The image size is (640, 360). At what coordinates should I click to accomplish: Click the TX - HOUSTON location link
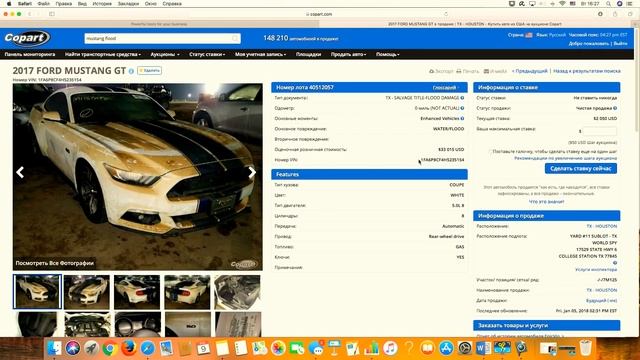point(602,226)
